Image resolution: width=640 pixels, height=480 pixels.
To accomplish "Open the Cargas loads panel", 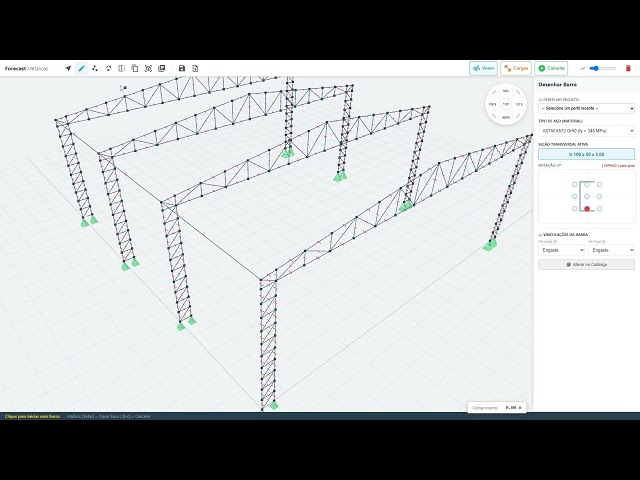I will click(516, 68).
